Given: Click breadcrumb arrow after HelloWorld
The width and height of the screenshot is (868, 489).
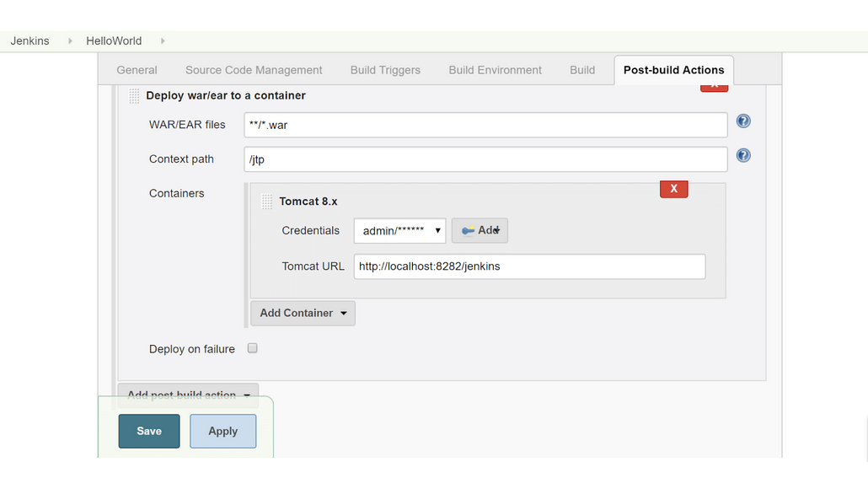Looking at the screenshot, I should pos(162,41).
